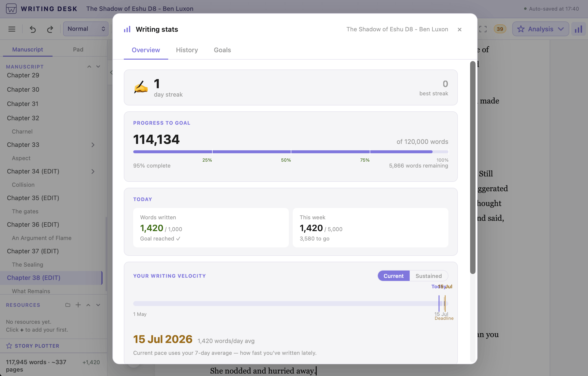Switch to the Pad sidebar tab
Image resolution: width=588 pixels, height=376 pixels.
(78, 50)
